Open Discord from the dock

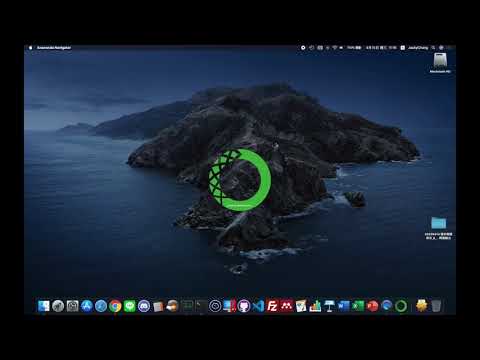point(144,306)
